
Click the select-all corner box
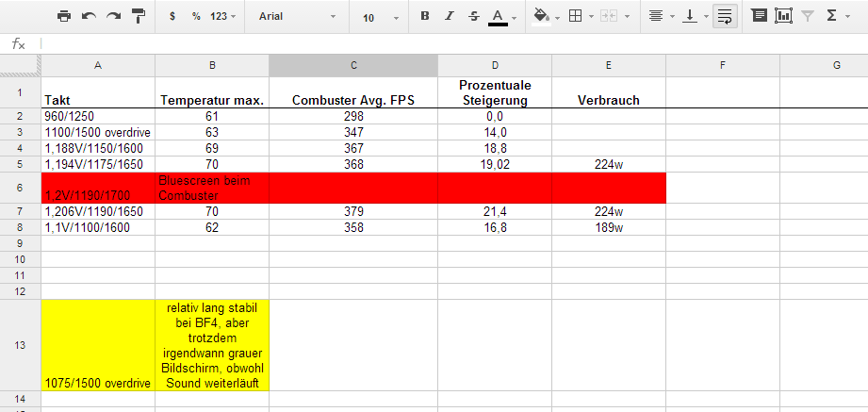click(x=21, y=65)
